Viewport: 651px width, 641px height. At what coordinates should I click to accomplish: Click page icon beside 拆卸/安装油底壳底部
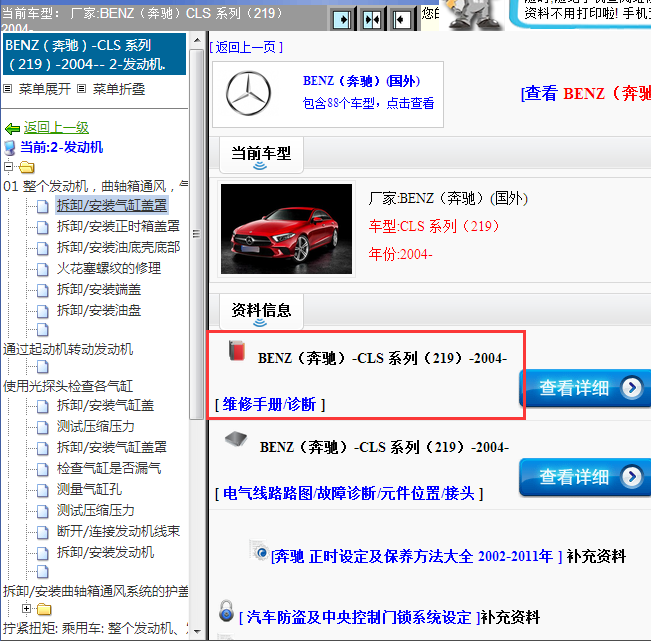click(x=42, y=248)
